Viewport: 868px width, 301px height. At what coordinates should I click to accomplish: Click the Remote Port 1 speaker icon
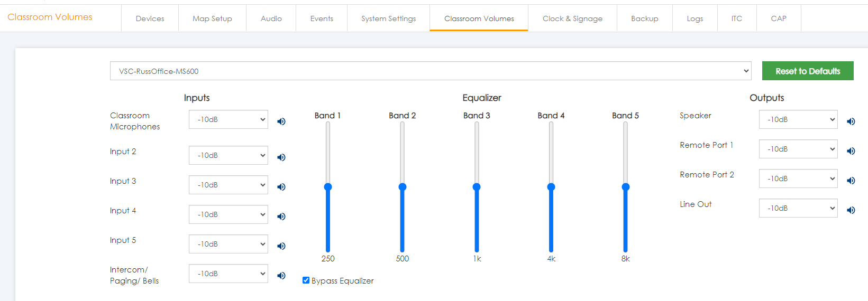click(x=851, y=151)
